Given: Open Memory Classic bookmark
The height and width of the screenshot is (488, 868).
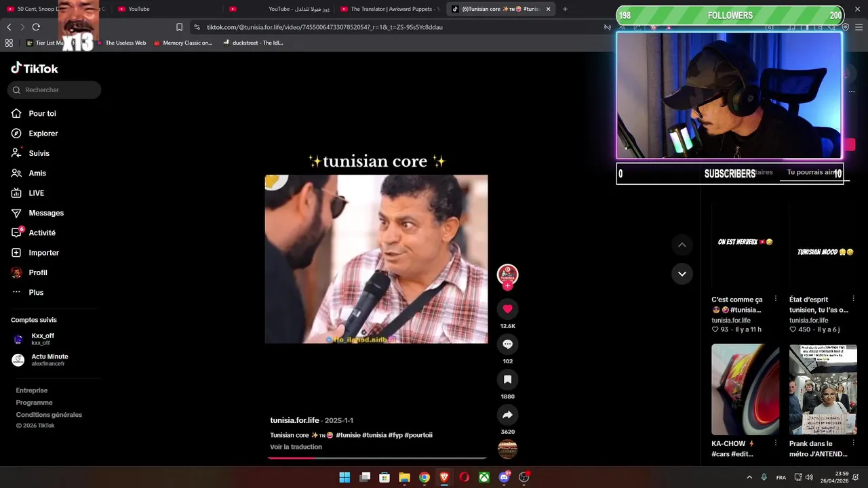Looking at the screenshot, I should pyautogui.click(x=183, y=43).
